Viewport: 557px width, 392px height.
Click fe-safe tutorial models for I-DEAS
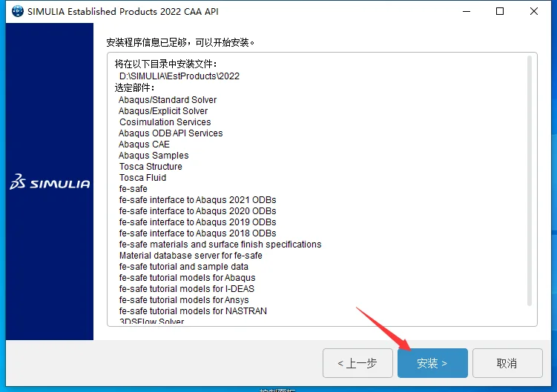coord(187,289)
